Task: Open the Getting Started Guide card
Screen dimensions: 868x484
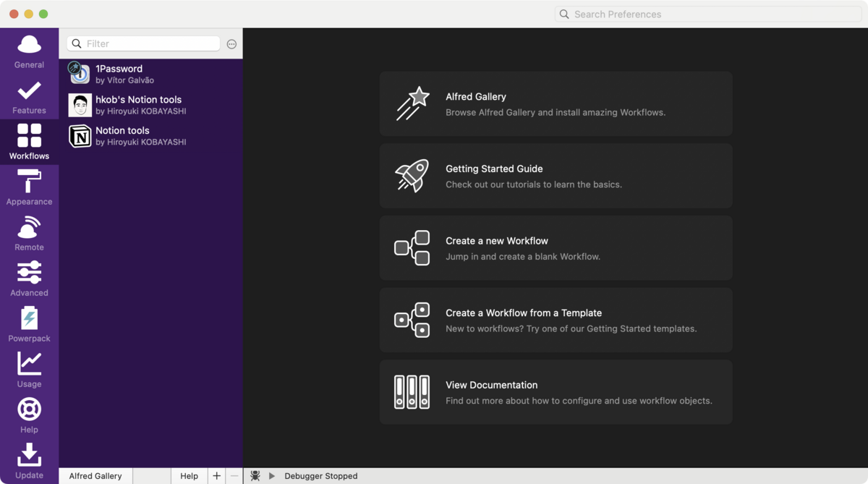Action: [x=556, y=176]
